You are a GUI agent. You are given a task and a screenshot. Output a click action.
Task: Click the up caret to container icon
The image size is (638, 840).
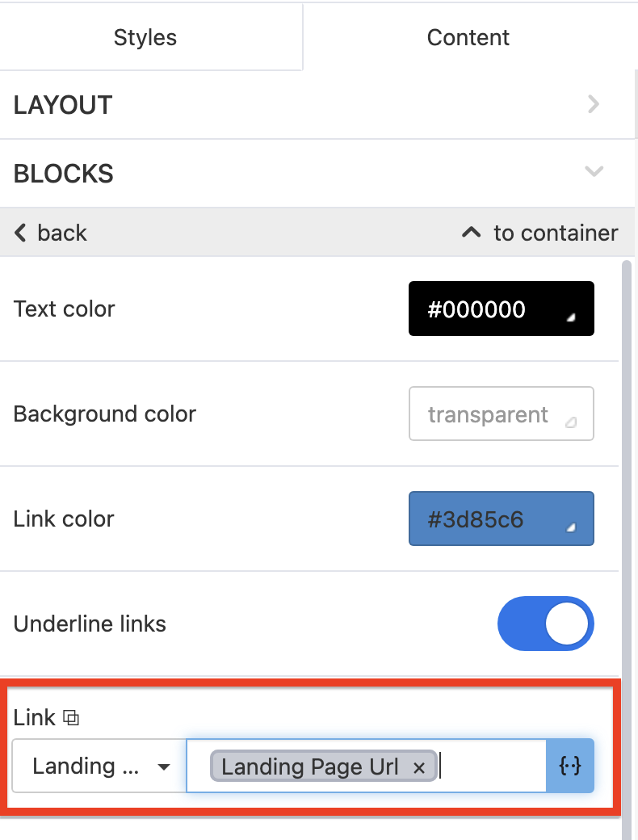[471, 233]
